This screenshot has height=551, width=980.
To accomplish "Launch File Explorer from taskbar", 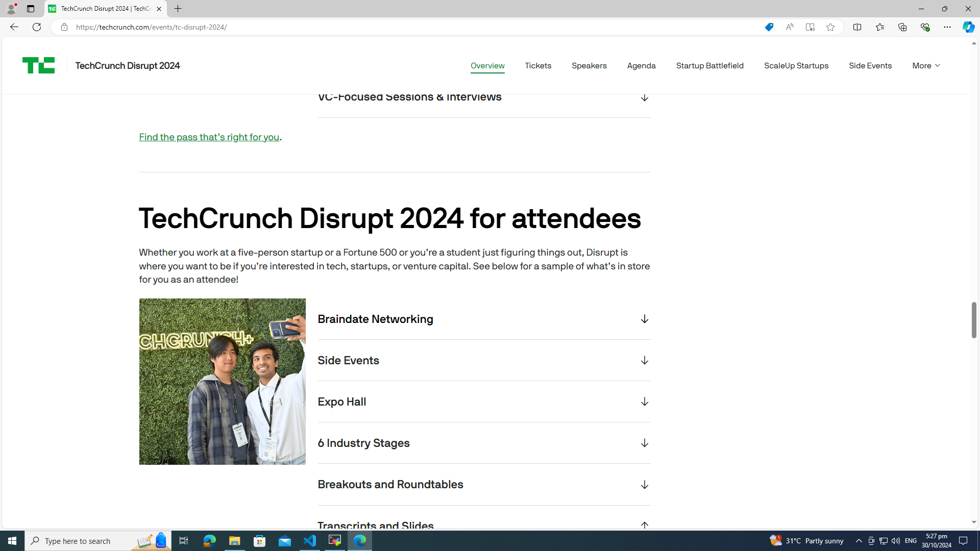I will [234, 541].
